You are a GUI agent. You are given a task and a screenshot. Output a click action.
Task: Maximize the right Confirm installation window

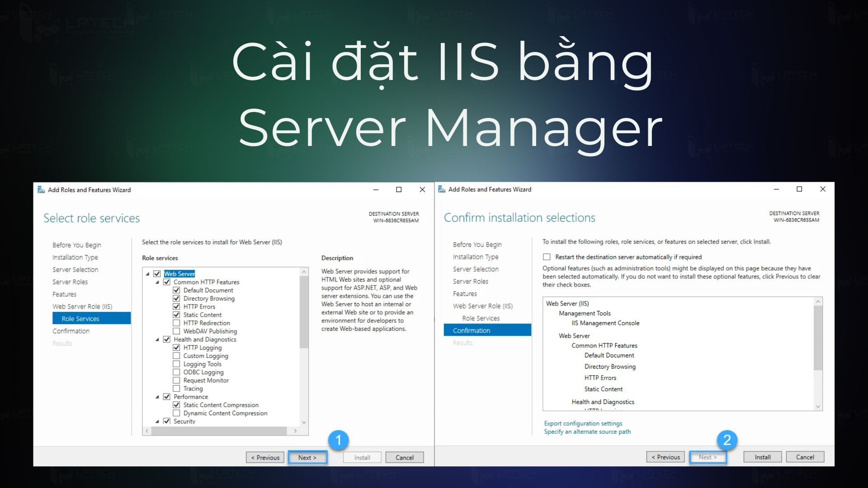click(x=799, y=189)
